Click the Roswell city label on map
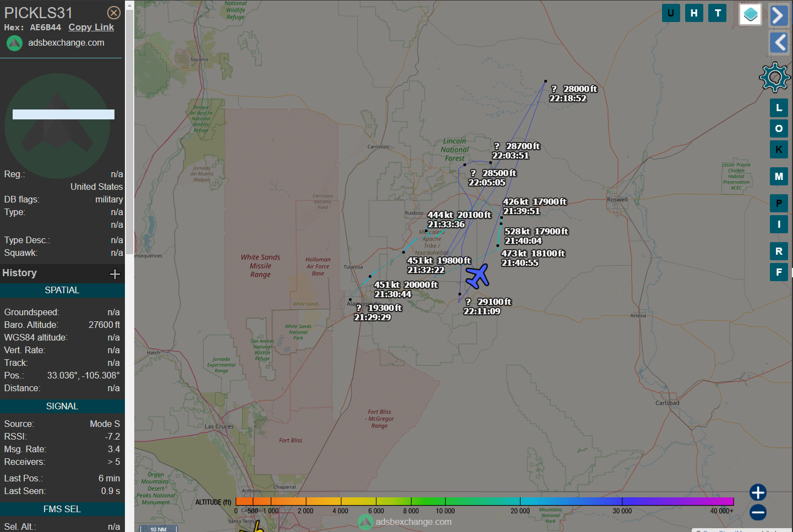Screen dimensions: 793x532 click(x=617, y=200)
